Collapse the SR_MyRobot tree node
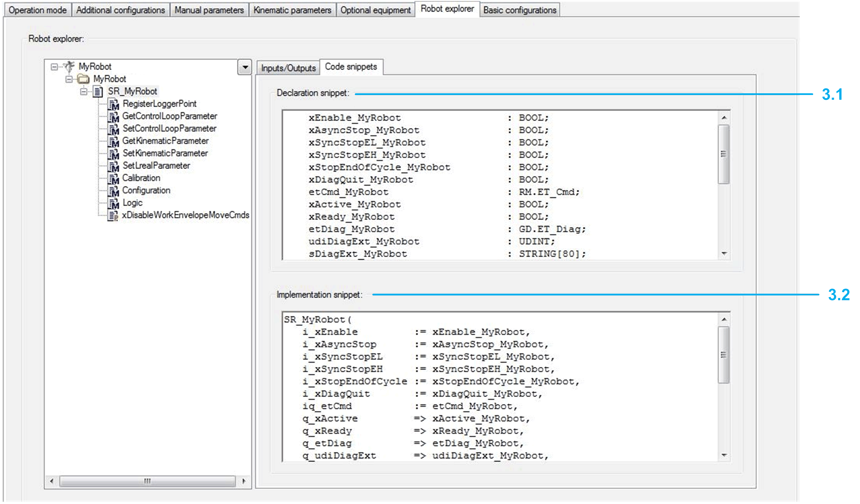 84,91
